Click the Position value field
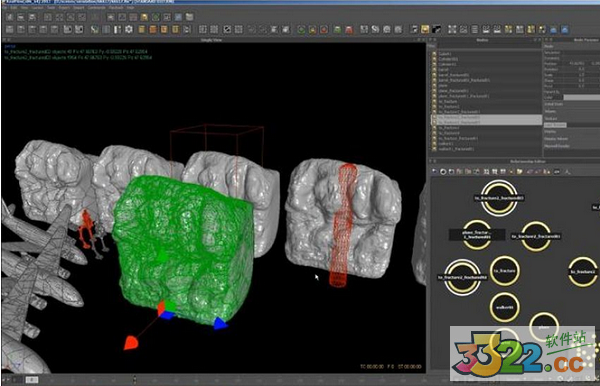600x386 pixels. pos(576,64)
